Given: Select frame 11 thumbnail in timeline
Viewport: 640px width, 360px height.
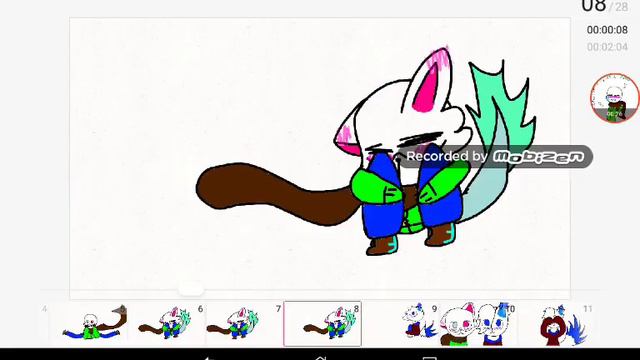Looking at the screenshot, I should 556,324.
